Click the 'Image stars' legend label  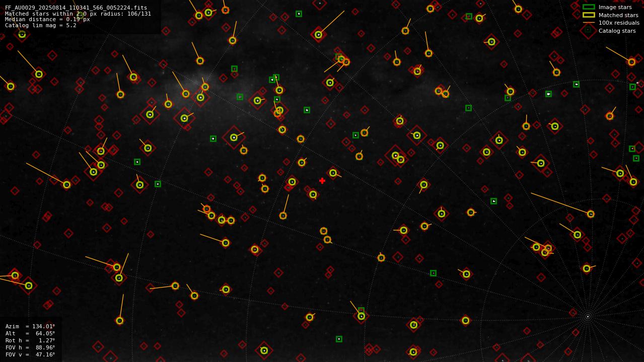tap(615, 7)
